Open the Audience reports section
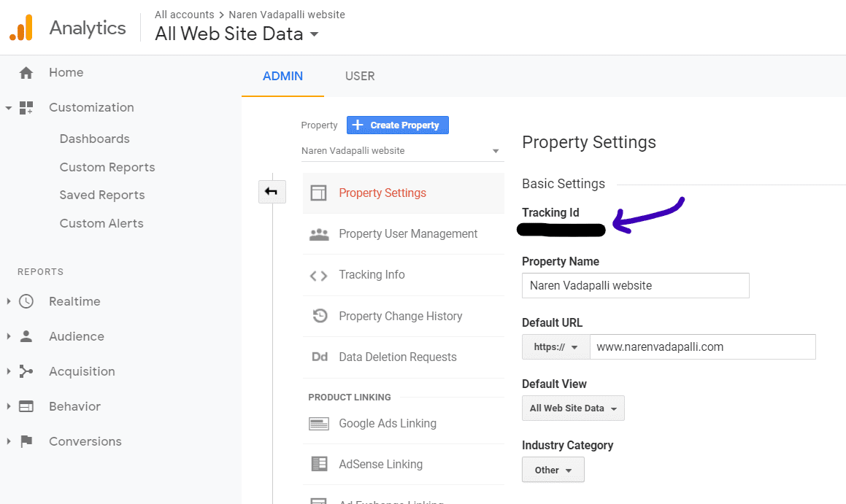Image resolution: width=846 pixels, height=504 pixels. point(77,336)
